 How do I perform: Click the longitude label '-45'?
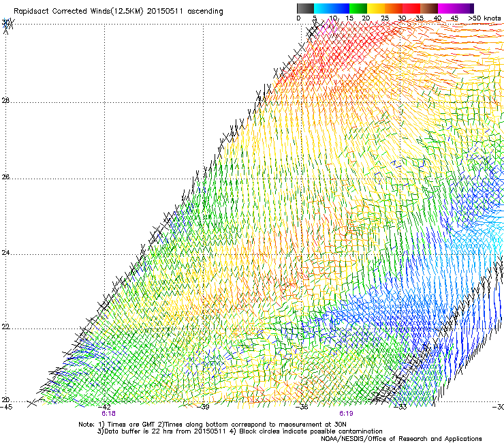pos(6,408)
